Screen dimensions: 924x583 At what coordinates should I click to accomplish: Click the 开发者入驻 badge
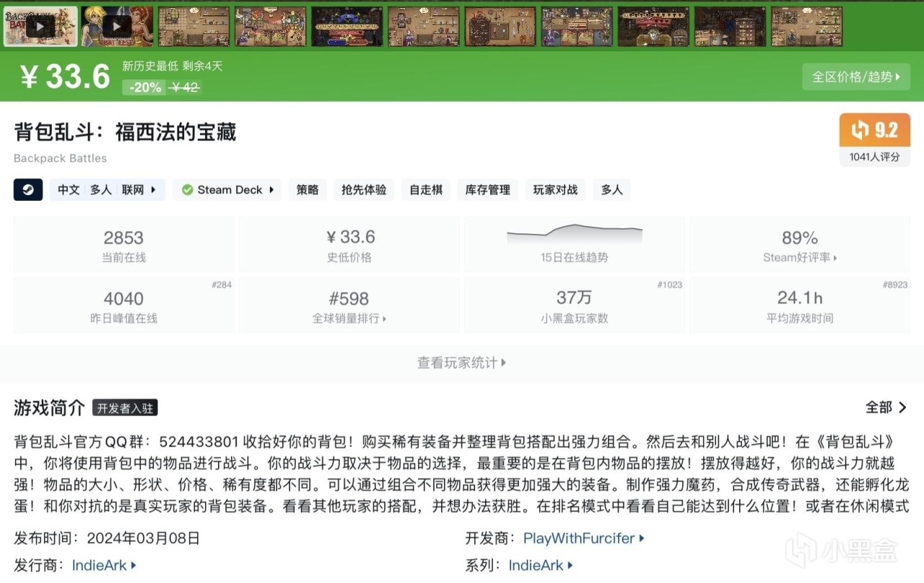(x=125, y=408)
